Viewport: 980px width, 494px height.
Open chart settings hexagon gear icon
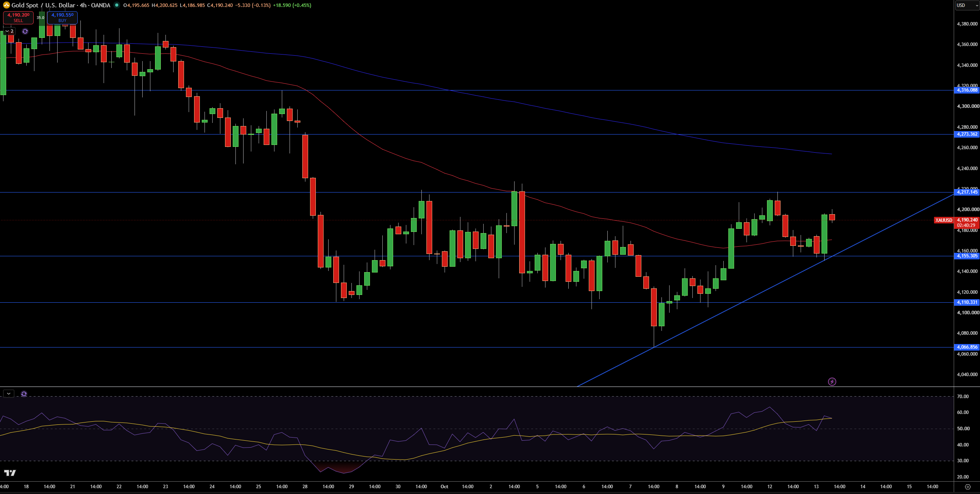pos(968,487)
